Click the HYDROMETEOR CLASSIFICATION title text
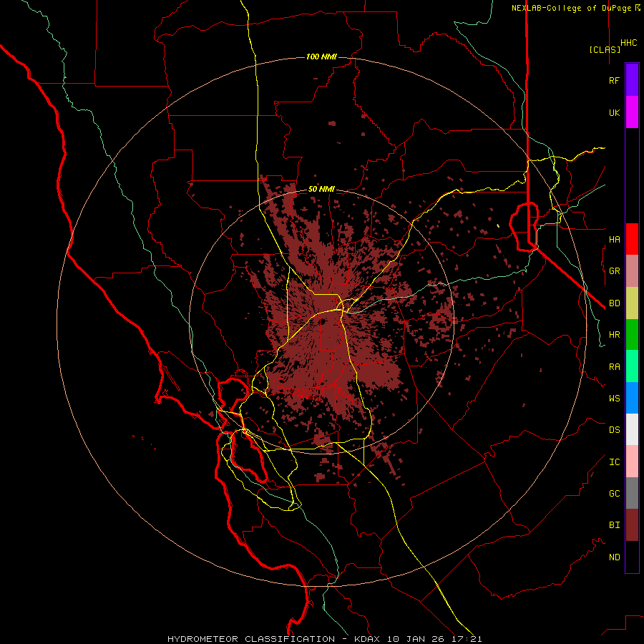Image resolution: width=644 pixels, height=644 pixels. click(251, 639)
